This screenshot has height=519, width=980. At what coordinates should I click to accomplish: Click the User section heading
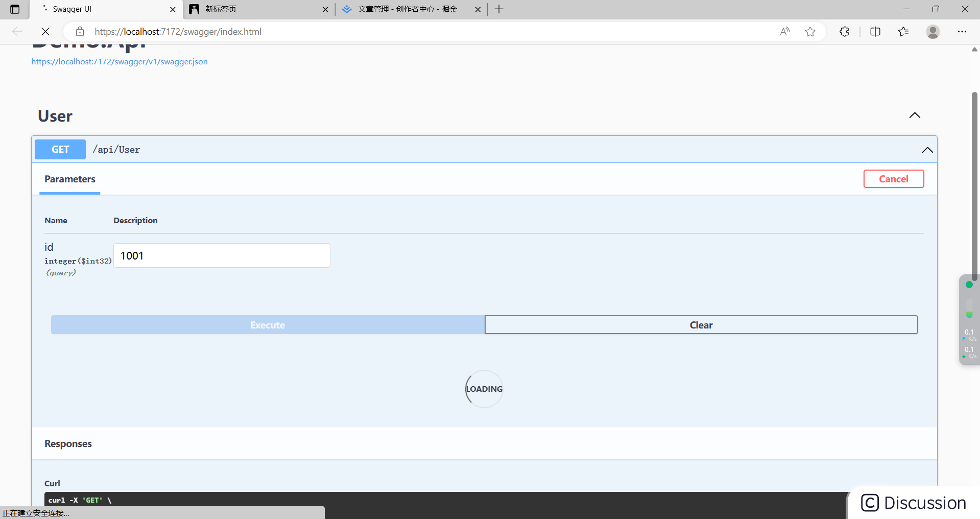coord(55,116)
